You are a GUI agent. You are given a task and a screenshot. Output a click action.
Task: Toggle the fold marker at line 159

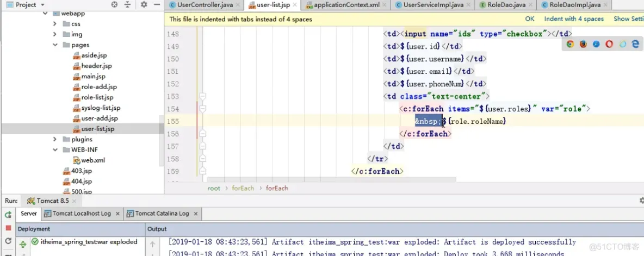click(202, 171)
